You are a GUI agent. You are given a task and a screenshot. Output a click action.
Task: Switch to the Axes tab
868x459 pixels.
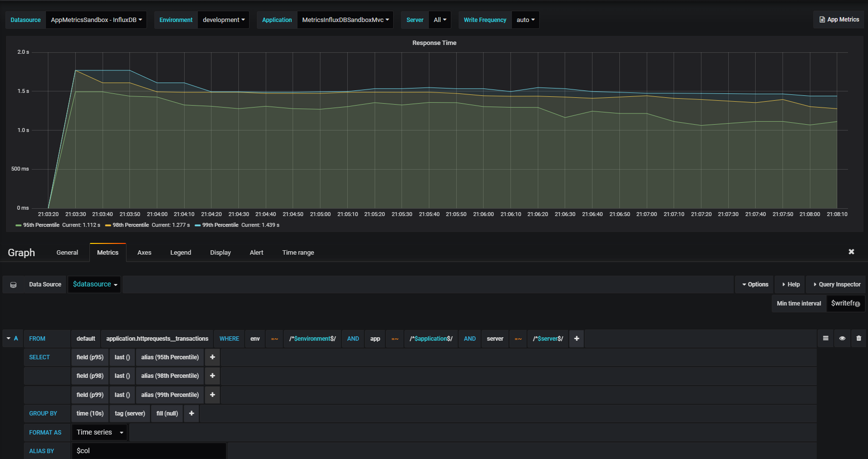144,252
